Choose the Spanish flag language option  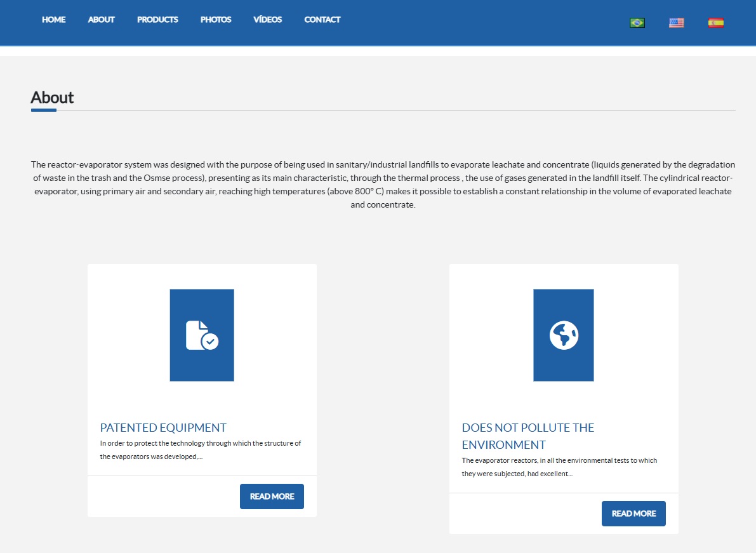pyautogui.click(x=715, y=23)
